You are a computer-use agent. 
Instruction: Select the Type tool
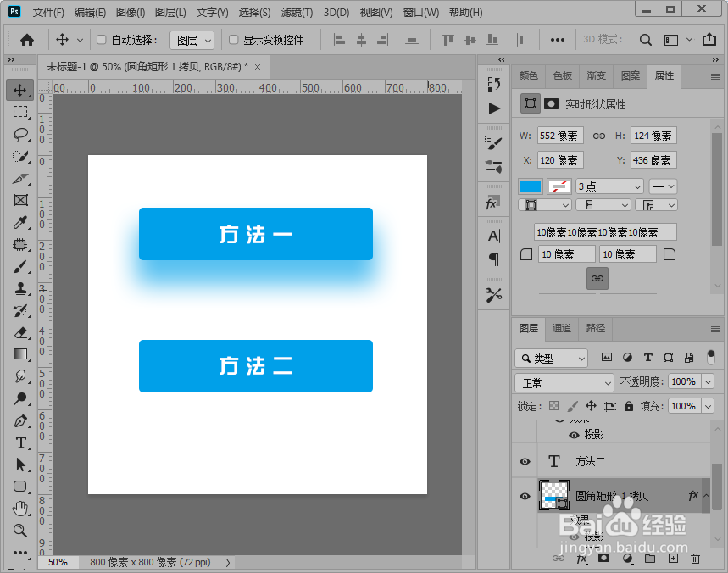[20, 442]
